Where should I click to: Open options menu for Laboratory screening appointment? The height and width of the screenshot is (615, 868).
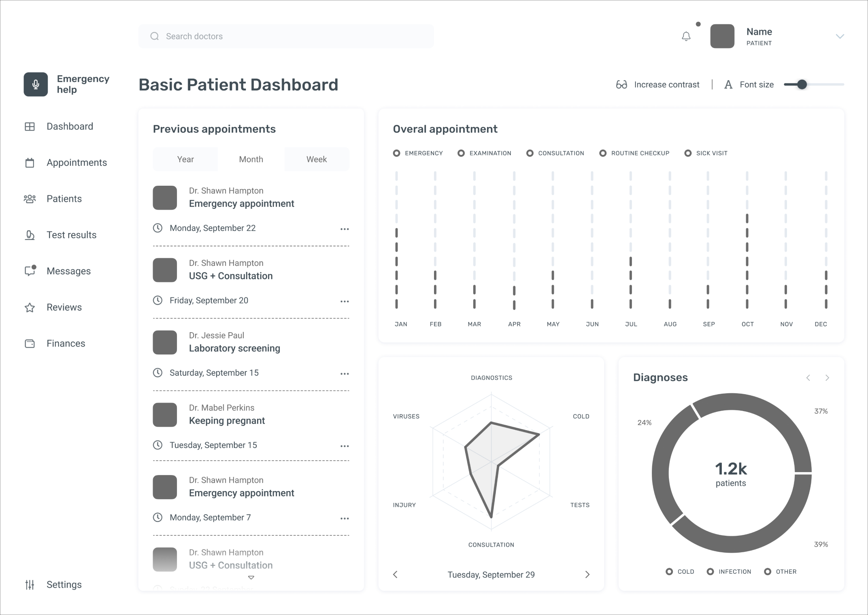345,373
